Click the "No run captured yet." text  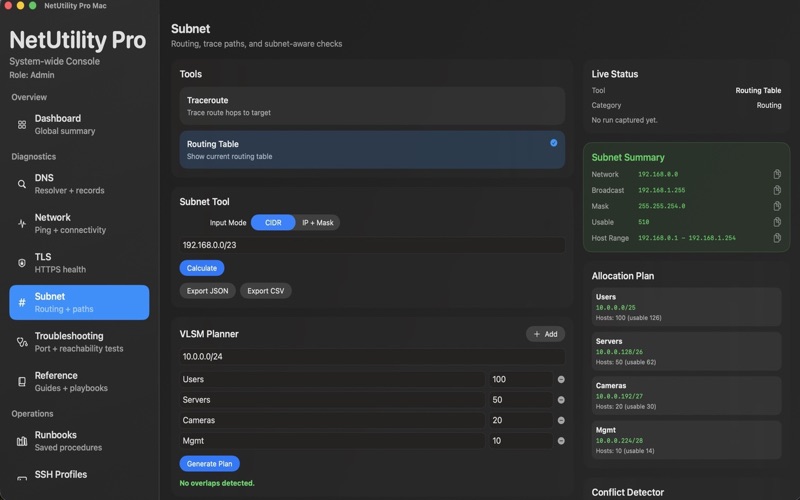[x=624, y=120]
